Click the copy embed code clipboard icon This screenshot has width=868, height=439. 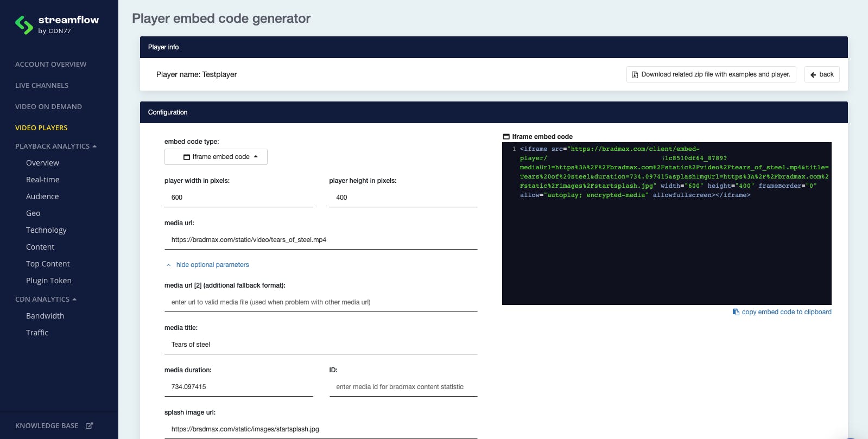pyautogui.click(x=736, y=312)
